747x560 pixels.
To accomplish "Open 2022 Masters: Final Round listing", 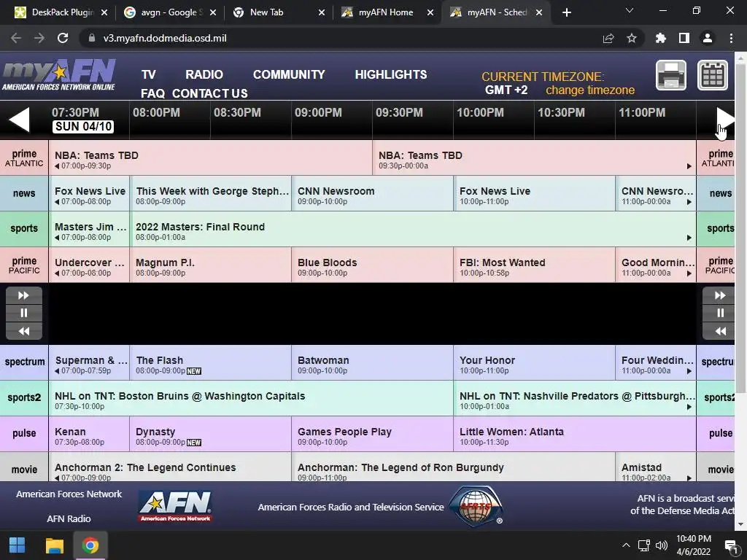I will click(x=413, y=229).
